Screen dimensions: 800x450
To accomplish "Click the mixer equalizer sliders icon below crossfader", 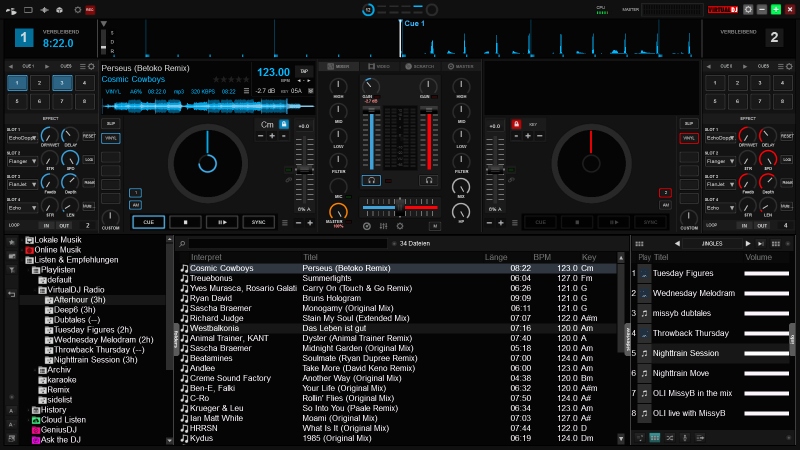I will coord(383,226).
